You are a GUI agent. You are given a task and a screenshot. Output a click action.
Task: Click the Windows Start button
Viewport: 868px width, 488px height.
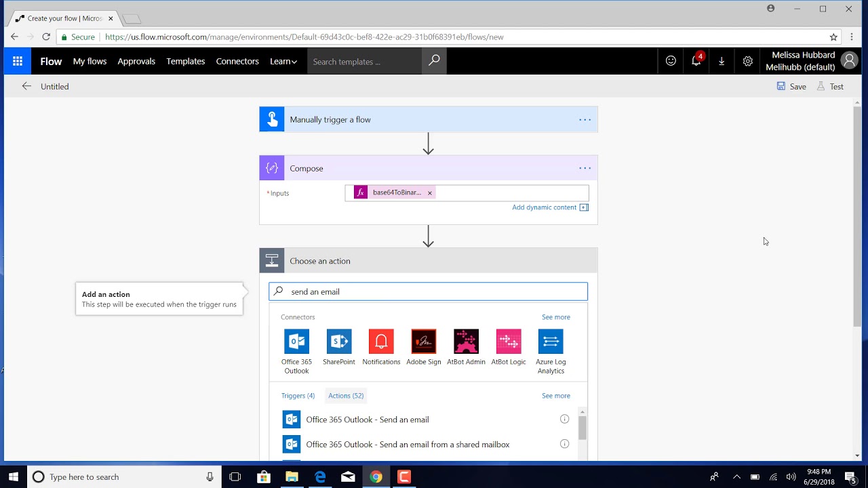tap(13, 476)
